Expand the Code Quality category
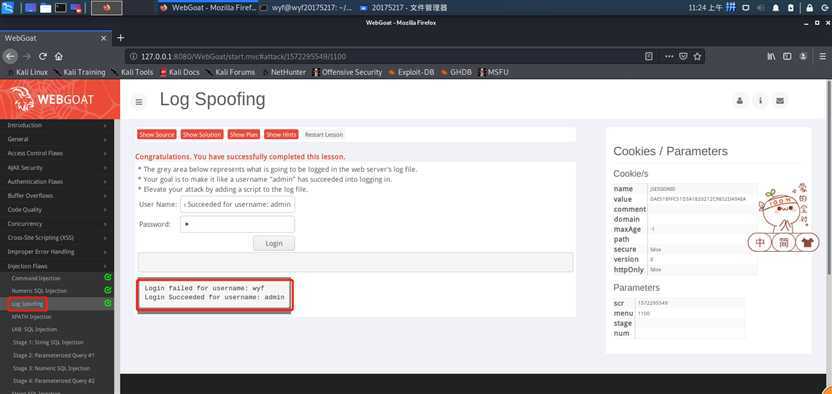Screen dimensions: 832x394 57,209
